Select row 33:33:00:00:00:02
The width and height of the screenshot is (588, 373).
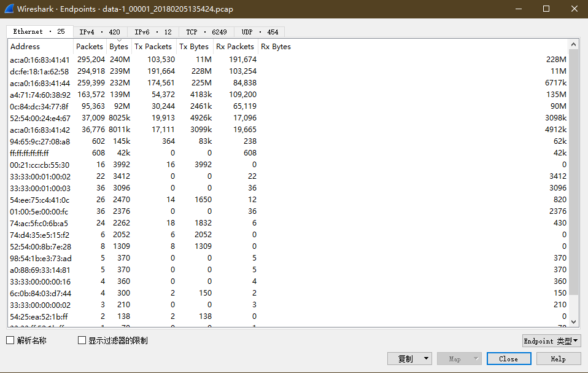[288, 304]
